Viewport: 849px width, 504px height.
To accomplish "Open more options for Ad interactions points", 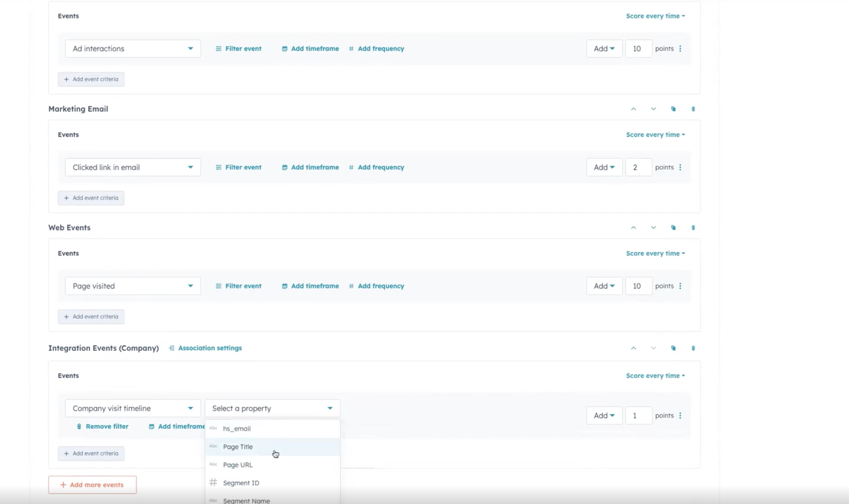I will 680,48.
